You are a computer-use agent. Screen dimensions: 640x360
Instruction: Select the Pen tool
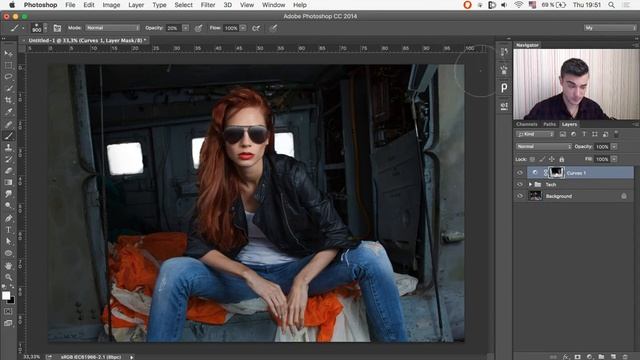pos(8,218)
